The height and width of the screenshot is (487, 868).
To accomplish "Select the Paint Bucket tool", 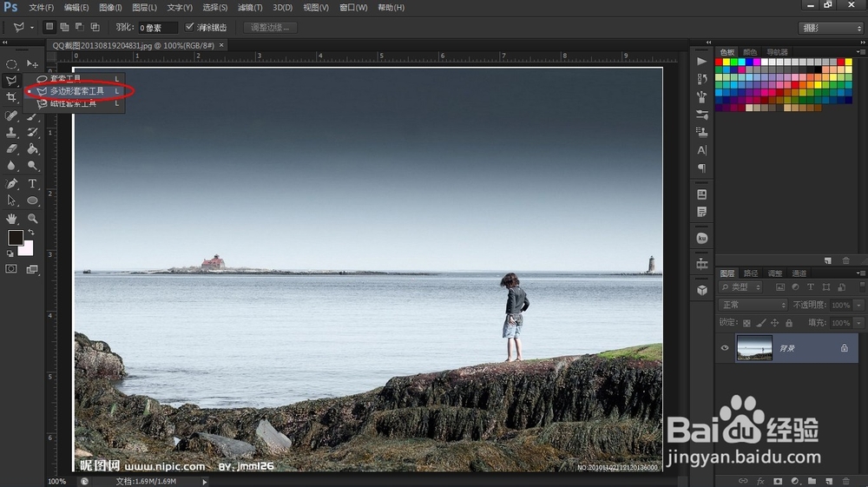I will pyautogui.click(x=33, y=148).
